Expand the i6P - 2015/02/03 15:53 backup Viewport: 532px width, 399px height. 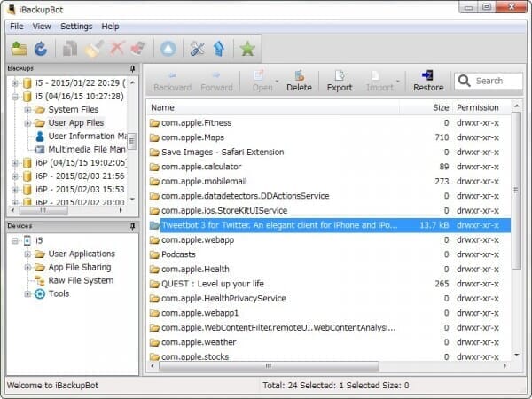pos(14,190)
